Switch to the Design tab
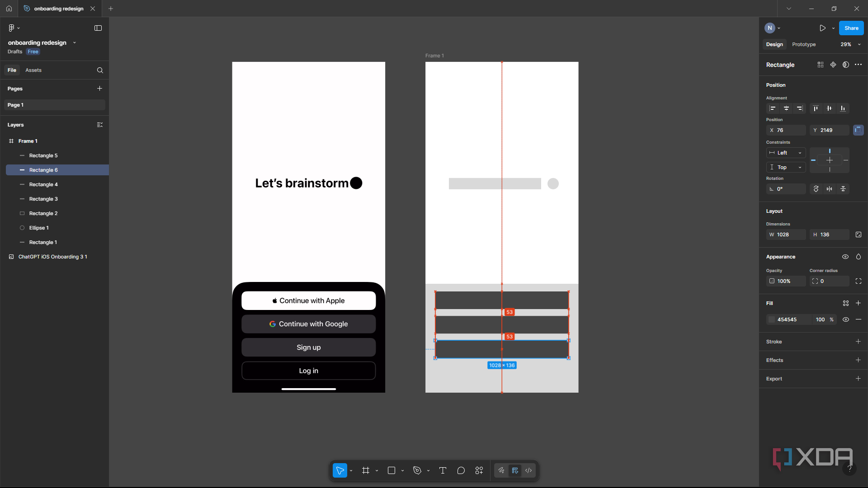868x488 pixels. (x=774, y=44)
